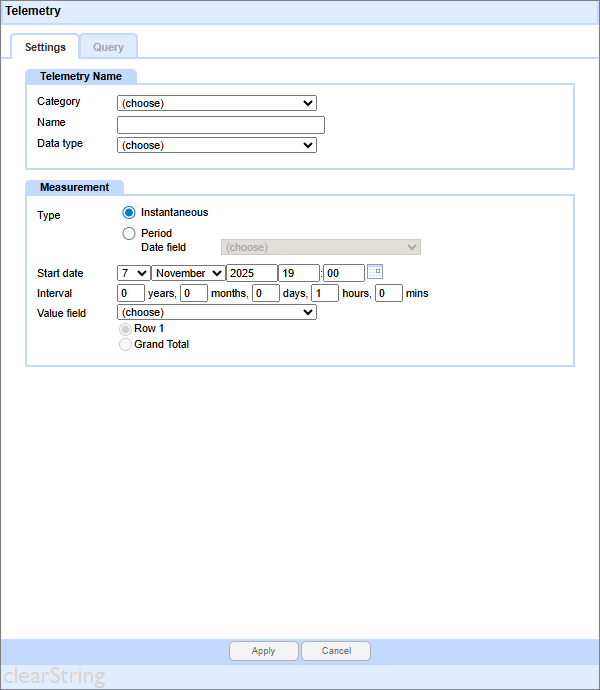Click the start hour field showing 19
Screen dimensions: 600x690
pos(298,273)
